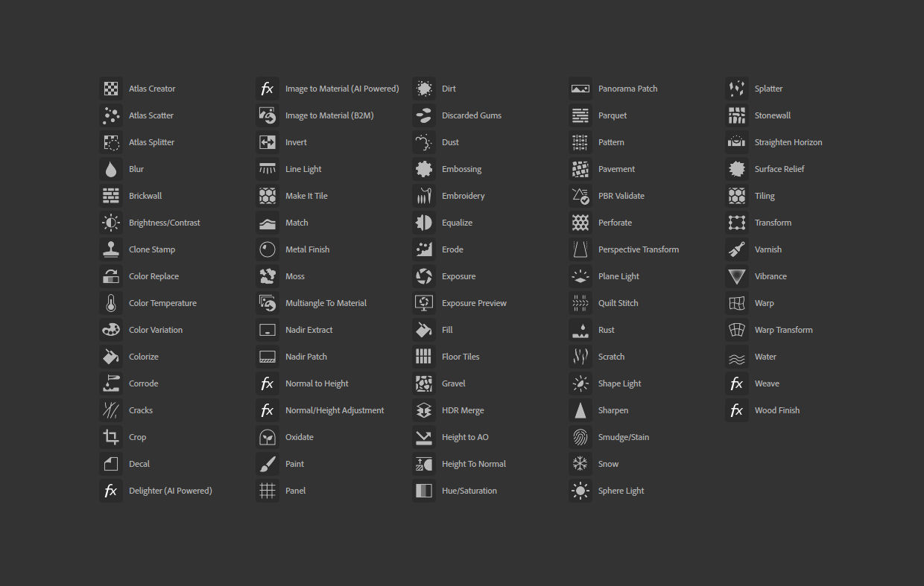Image resolution: width=924 pixels, height=586 pixels.
Task: Select the Perspective Transform icon
Action: [x=580, y=249]
